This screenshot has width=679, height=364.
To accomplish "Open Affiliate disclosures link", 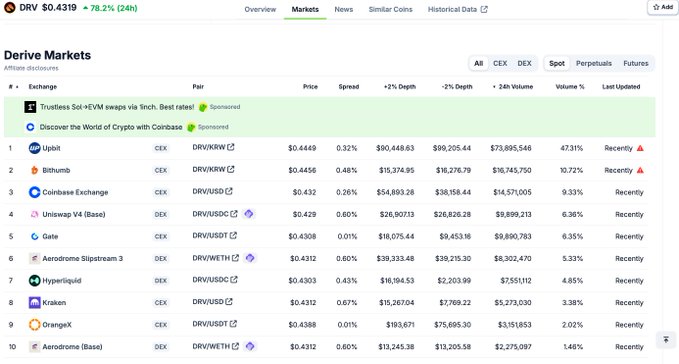I will (x=31, y=68).
